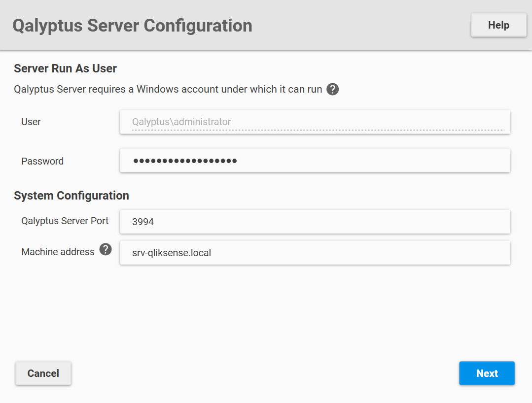This screenshot has height=403, width=532.
Task: Click the Help button in the header
Action: click(x=498, y=25)
